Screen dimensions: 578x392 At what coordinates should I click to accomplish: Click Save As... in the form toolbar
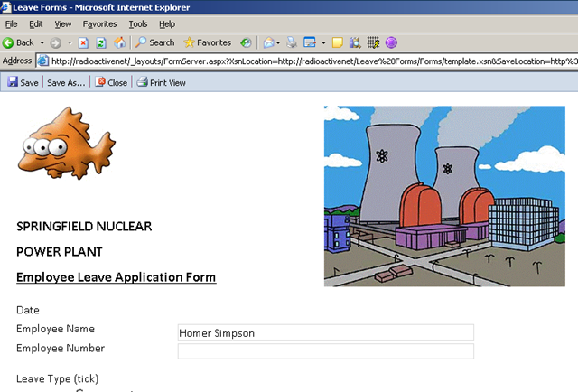(66, 83)
